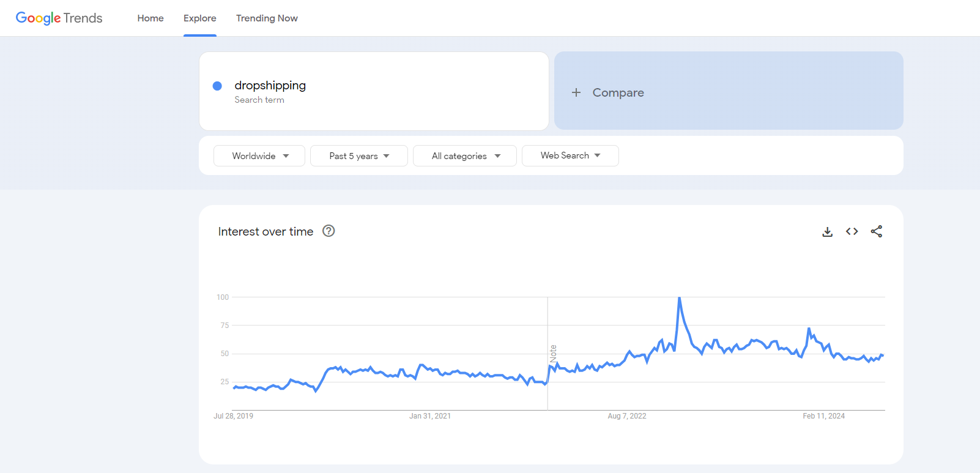Open the Past 5 years dropdown
The image size is (980, 473).
click(x=359, y=155)
